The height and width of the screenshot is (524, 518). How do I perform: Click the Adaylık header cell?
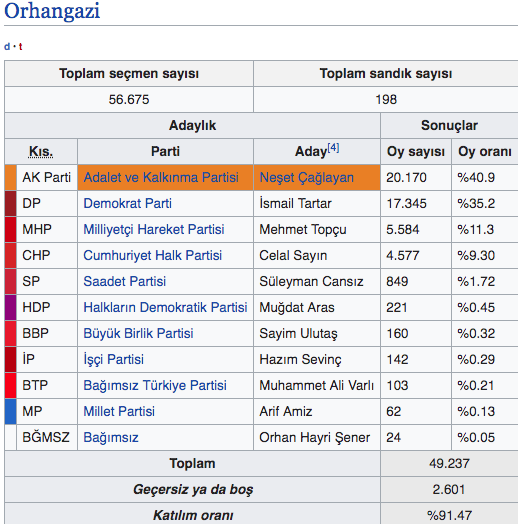tap(192, 126)
